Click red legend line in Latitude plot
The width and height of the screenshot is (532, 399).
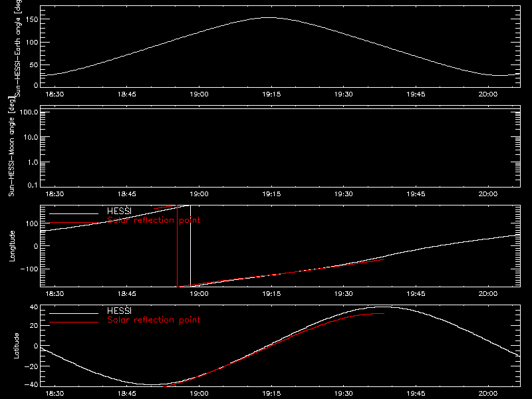(x=74, y=323)
